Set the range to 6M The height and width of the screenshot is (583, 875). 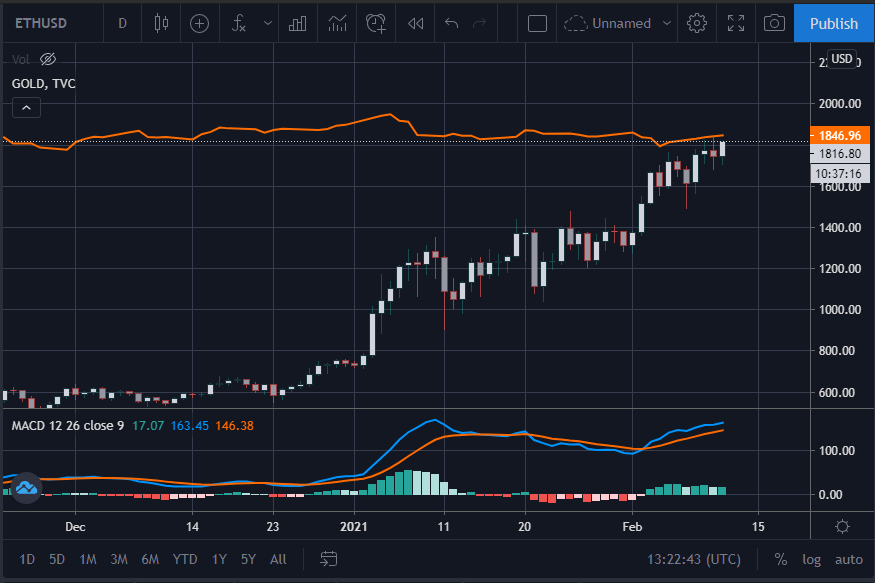pyautogui.click(x=150, y=559)
